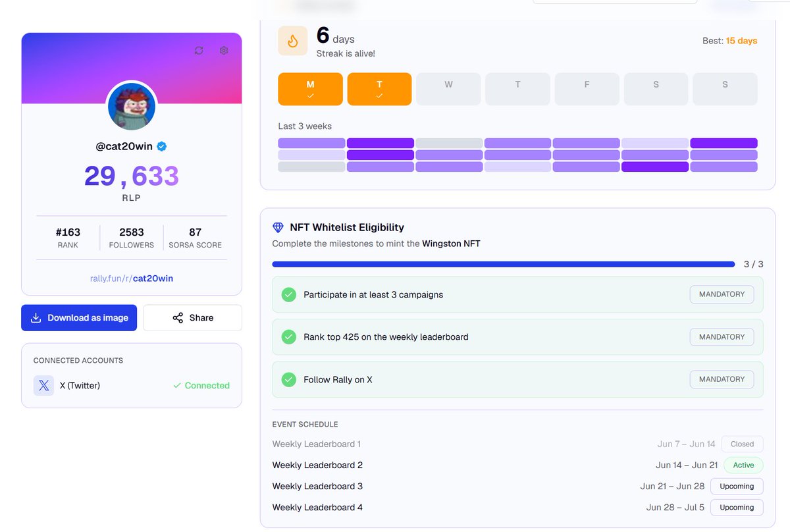Select Wednesday streak day tile
Screen dimensions: 790x532
448,89
